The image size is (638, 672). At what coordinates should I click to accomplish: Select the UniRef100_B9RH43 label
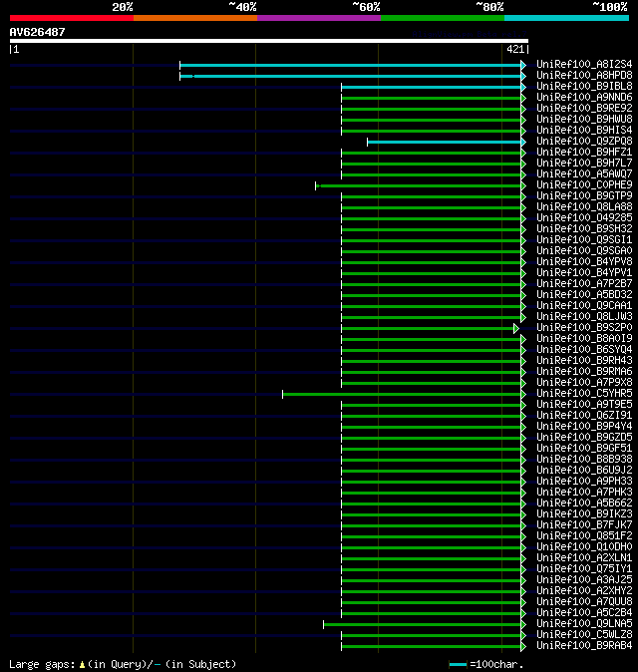click(584, 361)
